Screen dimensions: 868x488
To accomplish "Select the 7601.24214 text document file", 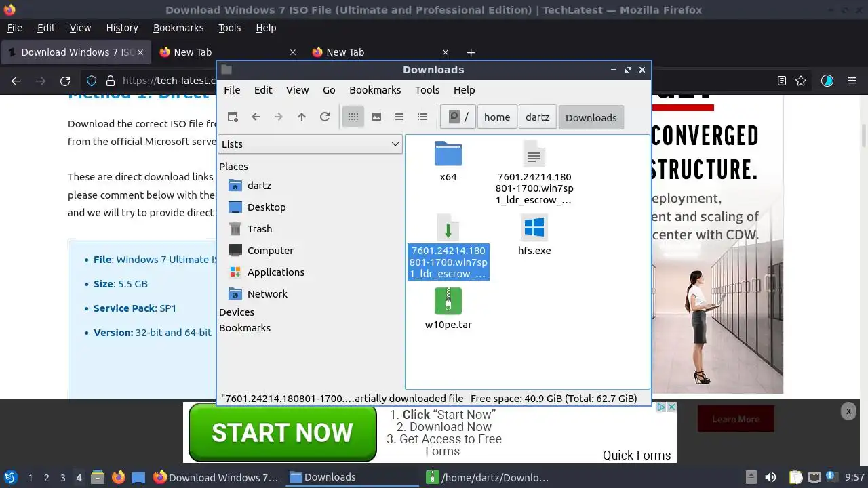I will pos(534,173).
